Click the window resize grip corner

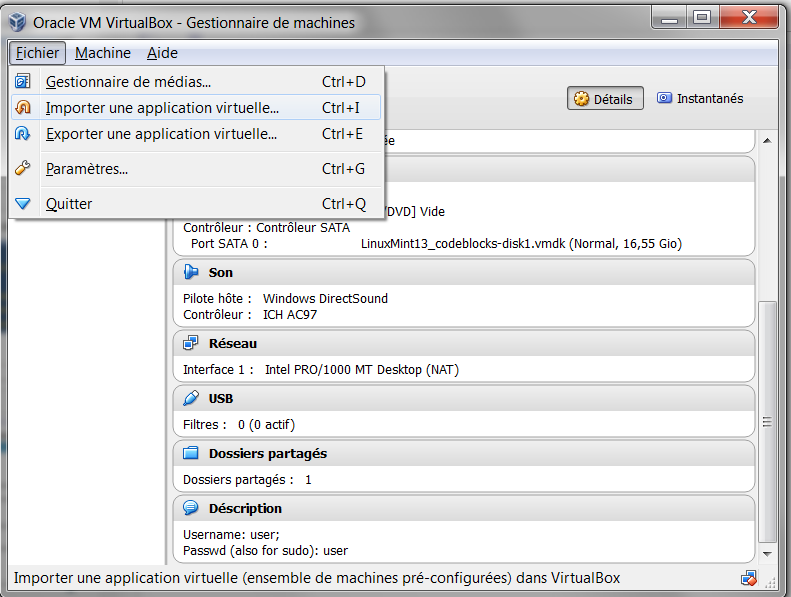point(770,583)
